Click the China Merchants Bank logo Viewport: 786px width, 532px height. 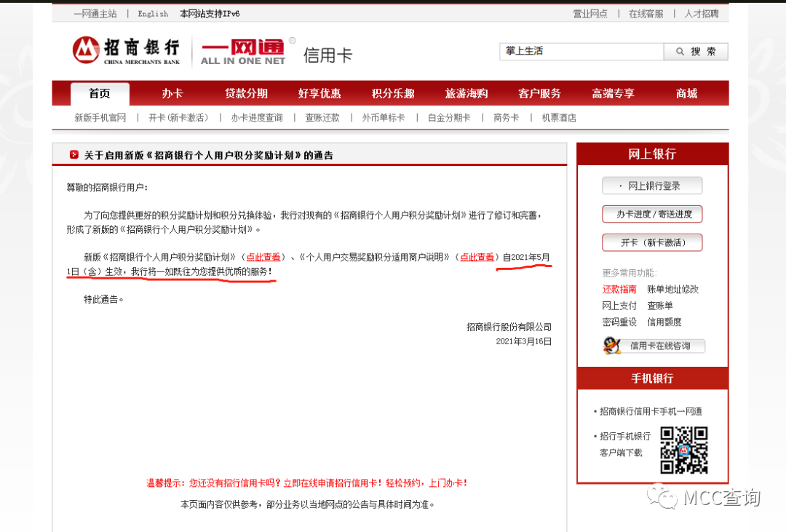point(127,50)
